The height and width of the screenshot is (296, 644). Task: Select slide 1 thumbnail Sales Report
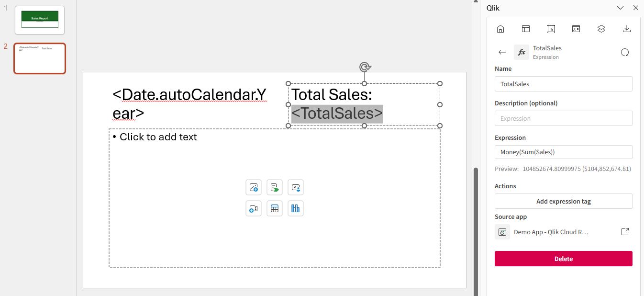pyautogui.click(x=40, y=20)
